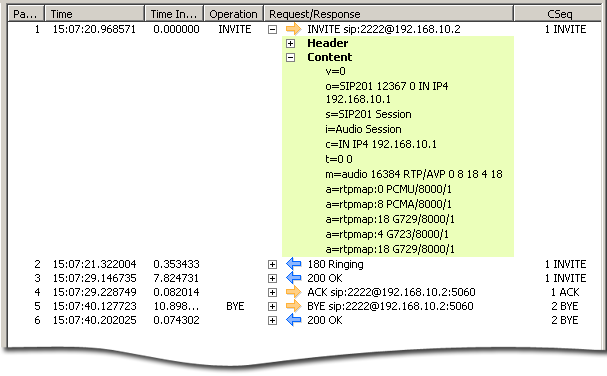
Task: Expand the Header section
Action: (x=290, y=43)
